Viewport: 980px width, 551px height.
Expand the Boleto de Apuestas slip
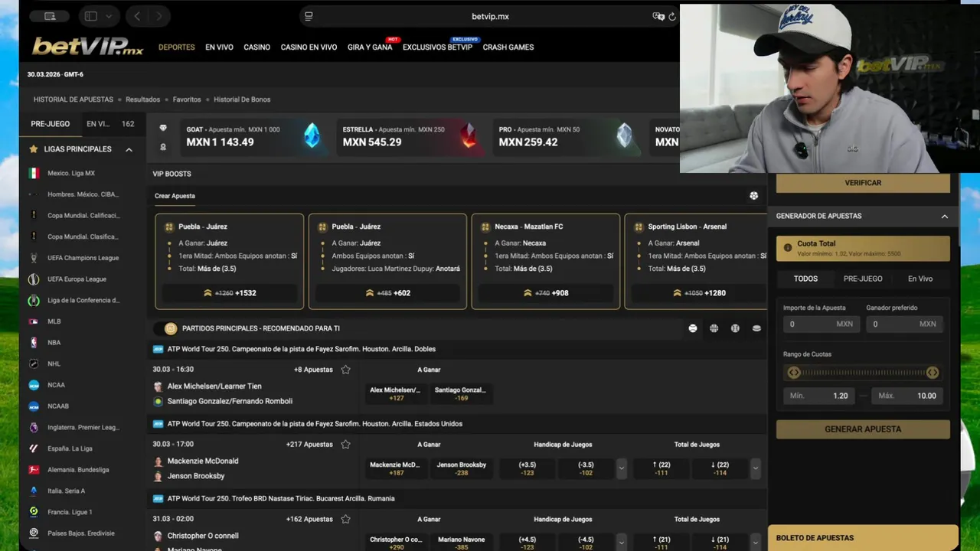click(x=863, y=538)
